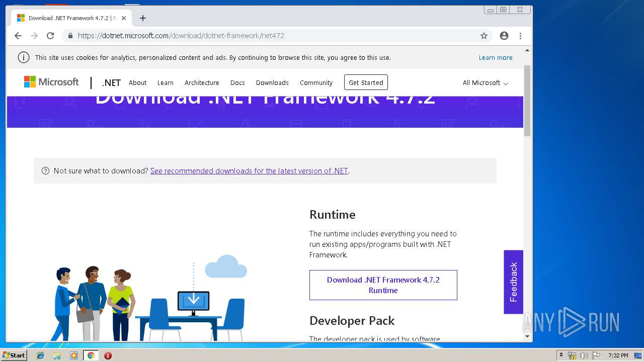This screenshot has height=362, width=644.
Task: Click the Get Started button
Action: pos(366,82)
